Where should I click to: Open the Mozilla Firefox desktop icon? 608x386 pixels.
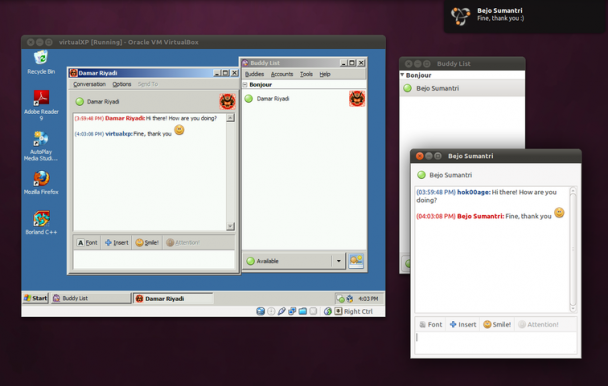[x=41, y=182]
